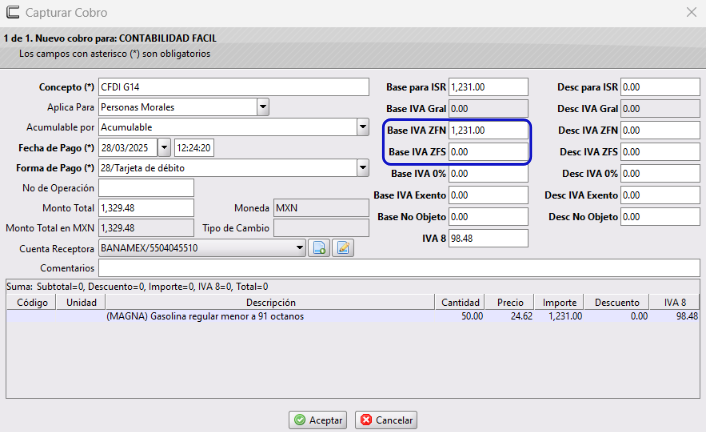Click the Desc IVA 0% field
The image size is (706, 432).
point(660,173)
